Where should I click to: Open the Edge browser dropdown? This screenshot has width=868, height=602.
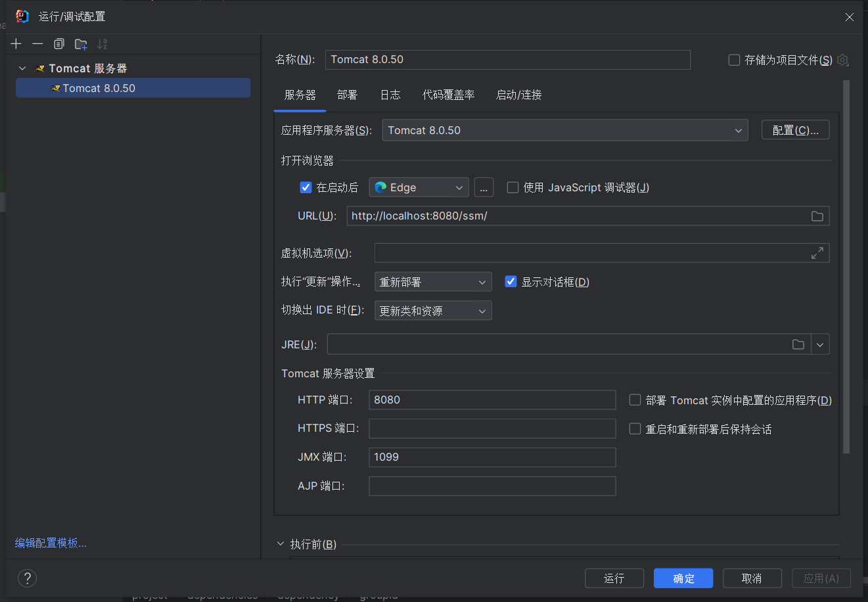click(x=419, y=187)
